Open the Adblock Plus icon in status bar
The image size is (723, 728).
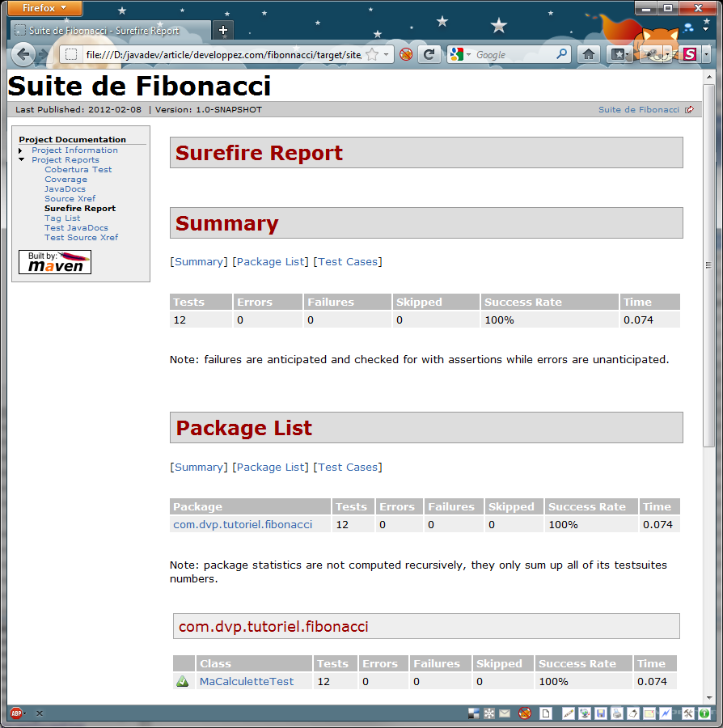pyautogui.click(x=15, y=713)
